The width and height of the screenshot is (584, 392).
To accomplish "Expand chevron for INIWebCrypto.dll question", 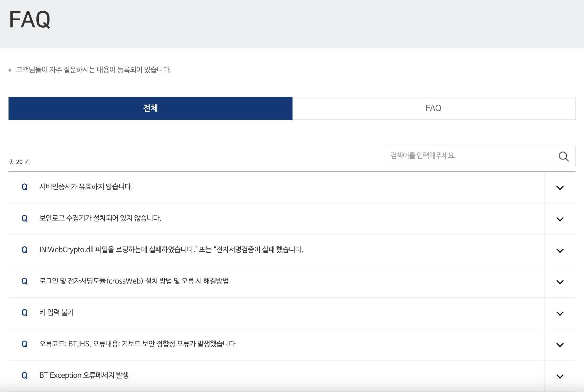I will (x=560, y=251).
